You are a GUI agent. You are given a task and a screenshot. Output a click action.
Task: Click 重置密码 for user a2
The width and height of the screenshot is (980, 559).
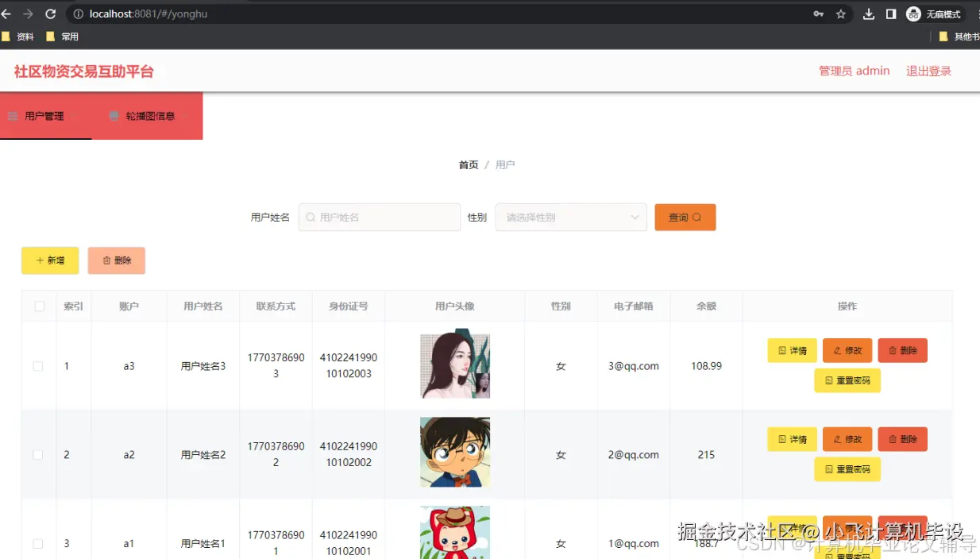(847, 469)
